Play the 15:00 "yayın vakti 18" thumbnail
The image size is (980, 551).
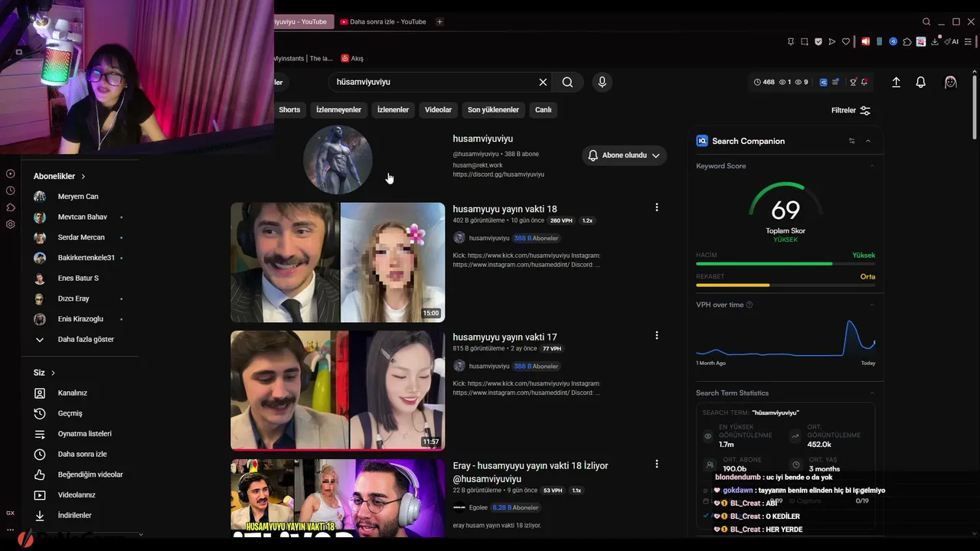pyautogui.click(x=338, y=262)
